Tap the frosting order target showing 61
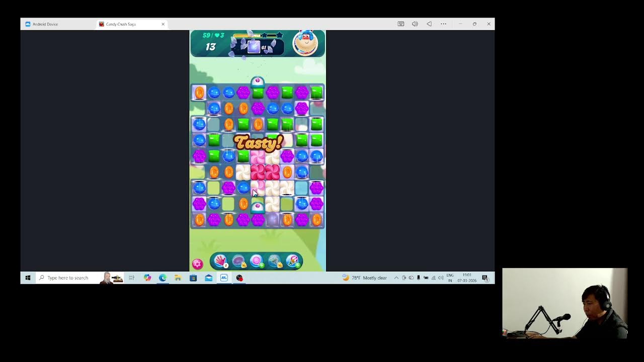644x362 pixels. [x=258, y=47]
